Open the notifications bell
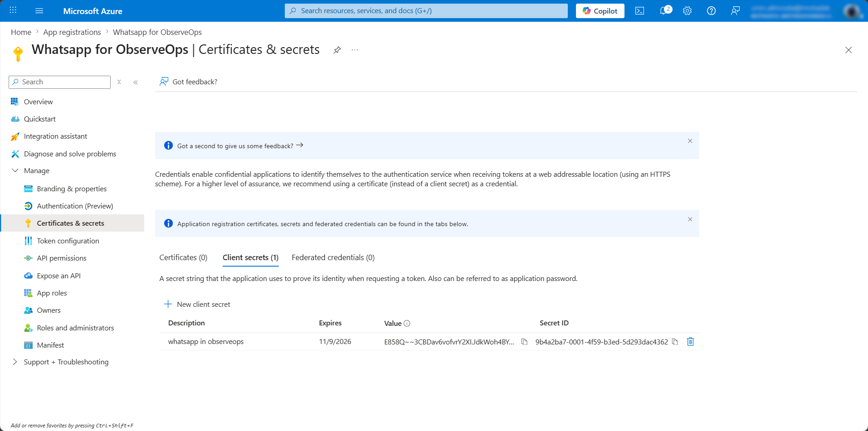Screen dimensions: 868x431 pyautogui.click(x=664, y=11)
